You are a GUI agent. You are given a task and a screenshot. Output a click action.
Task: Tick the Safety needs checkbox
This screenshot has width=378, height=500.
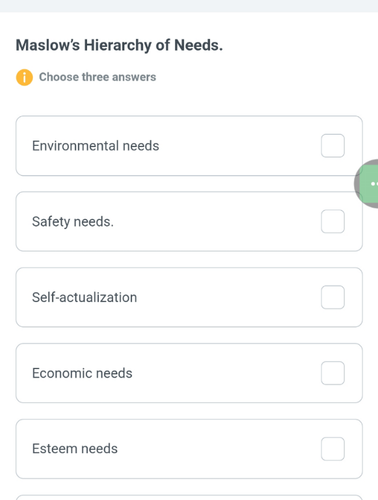333,221
